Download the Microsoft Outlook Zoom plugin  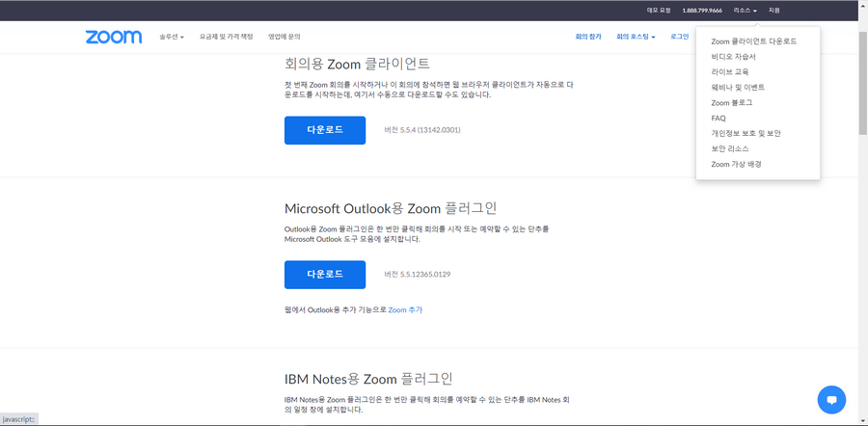[325, 275]
